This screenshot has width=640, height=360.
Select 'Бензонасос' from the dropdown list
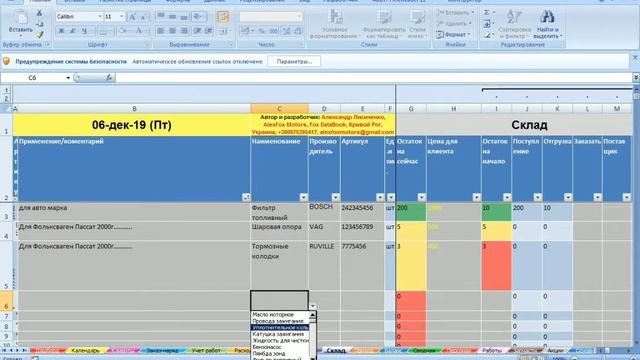coord(280,347)
